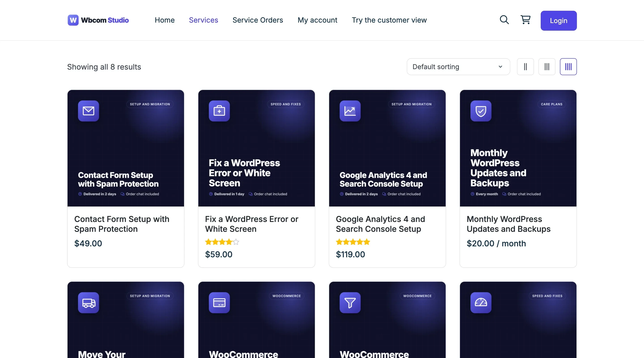
Task: Open Google Analytics 4 and Search Console Setup title
Action: coord(381,224)
